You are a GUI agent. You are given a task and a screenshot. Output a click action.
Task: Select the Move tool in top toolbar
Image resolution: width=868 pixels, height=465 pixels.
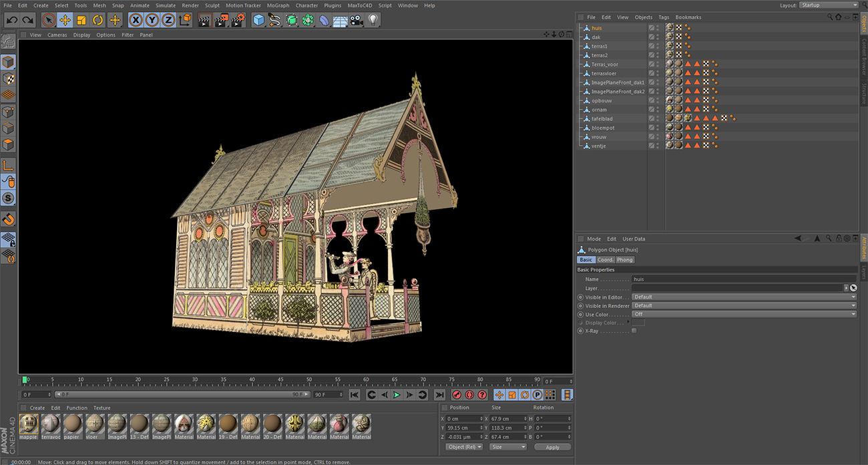coord(65,21)
